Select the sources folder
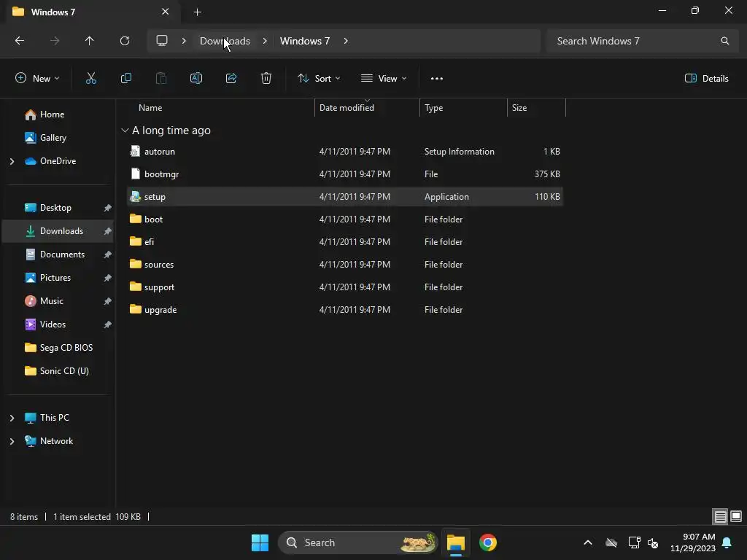 coord(345,265)
